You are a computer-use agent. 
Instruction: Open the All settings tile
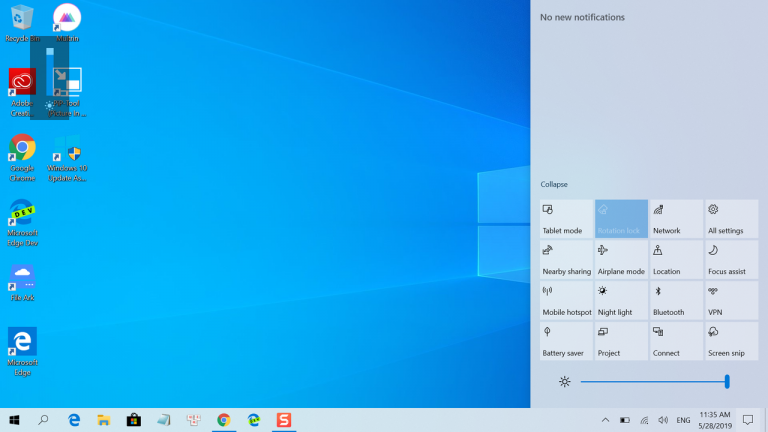click(731, 218)
